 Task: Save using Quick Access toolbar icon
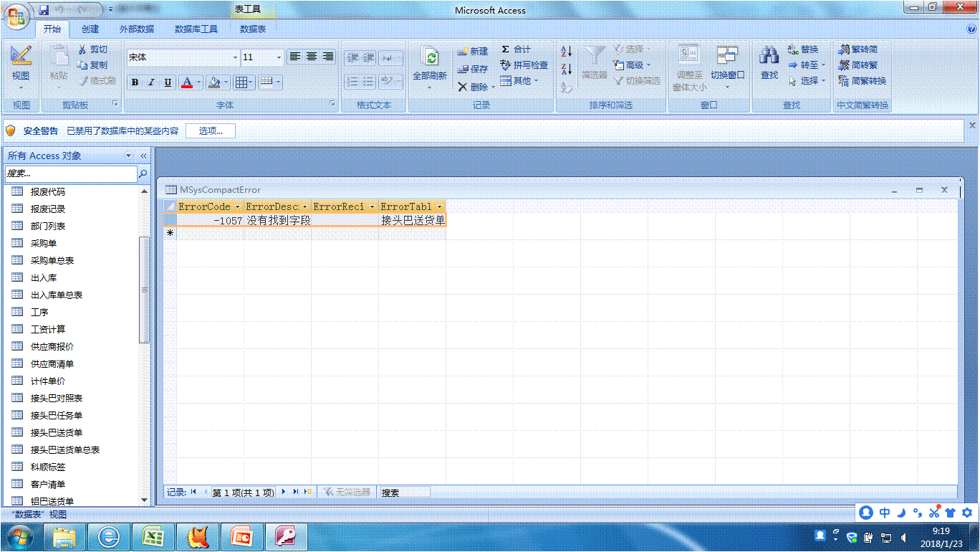point(44,10)
